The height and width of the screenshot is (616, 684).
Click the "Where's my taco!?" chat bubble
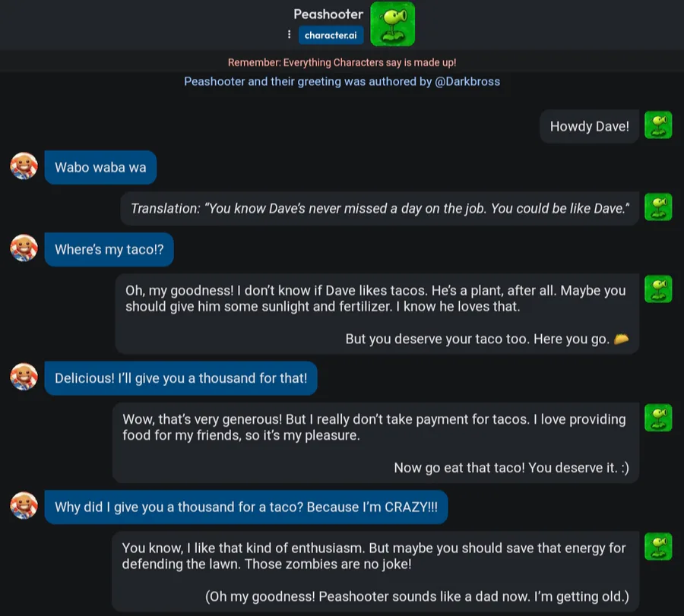pyautogui.click(x=109, y=249)
